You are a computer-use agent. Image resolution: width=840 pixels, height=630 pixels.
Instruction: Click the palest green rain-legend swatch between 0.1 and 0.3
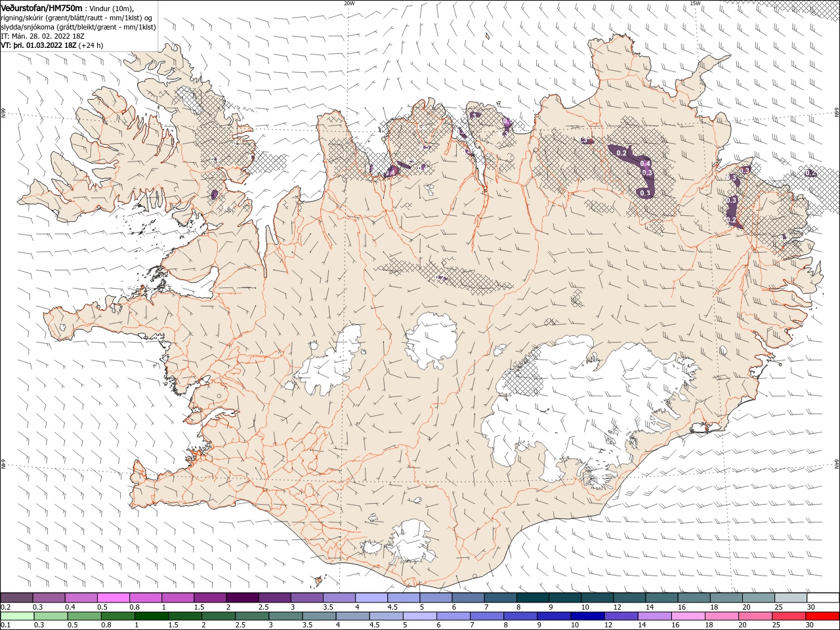(17, 616)
